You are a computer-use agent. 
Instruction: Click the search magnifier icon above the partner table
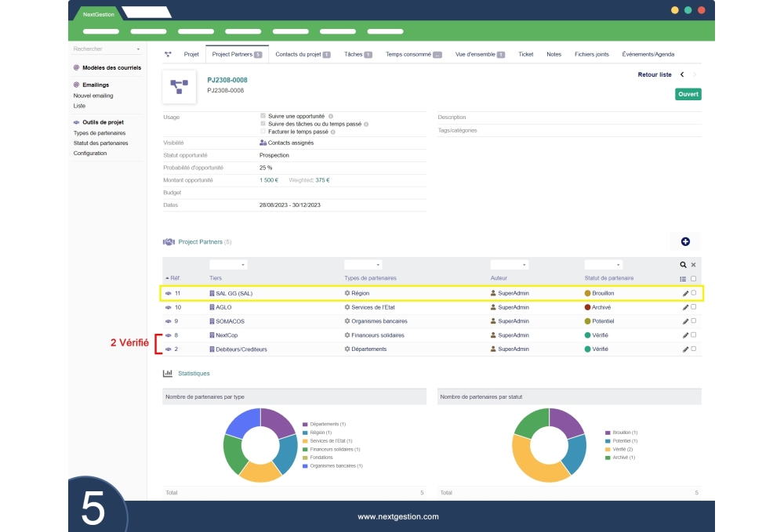pyautogui.click(x=683, y=265)
